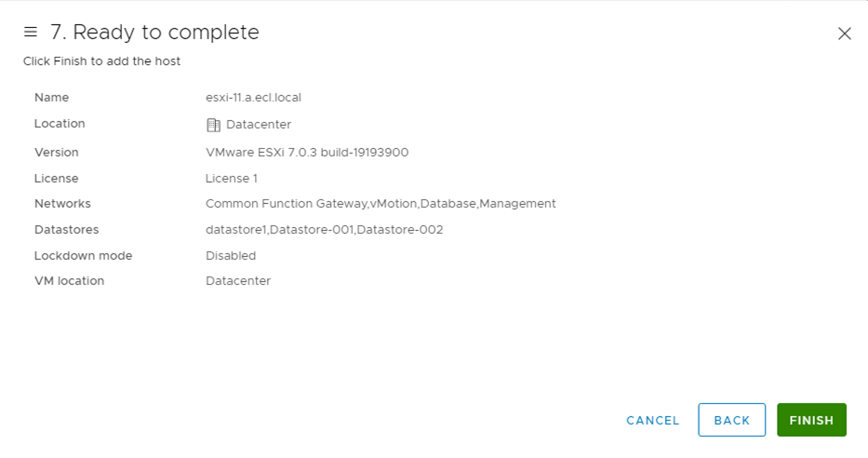Click the VM location Datacenter value
Viewport: 868px width, 458px height.
238,281
